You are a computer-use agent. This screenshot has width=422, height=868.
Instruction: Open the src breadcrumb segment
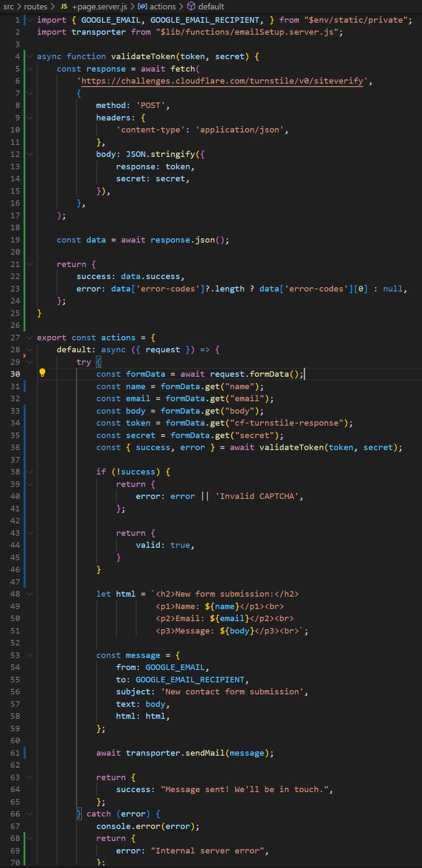tap(9, 6)
